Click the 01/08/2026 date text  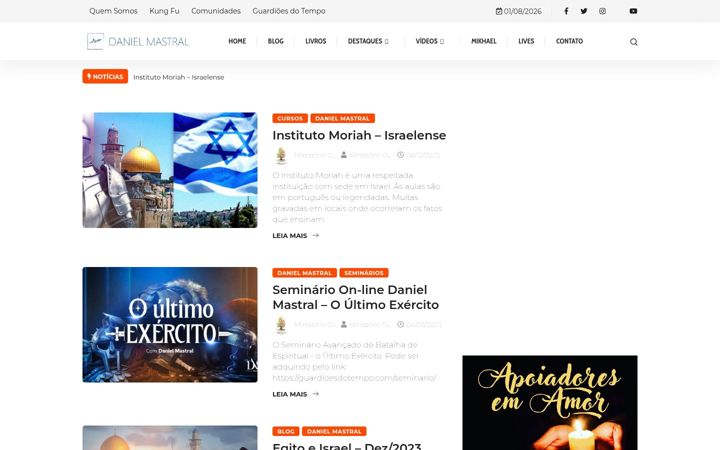coord(523,11)
